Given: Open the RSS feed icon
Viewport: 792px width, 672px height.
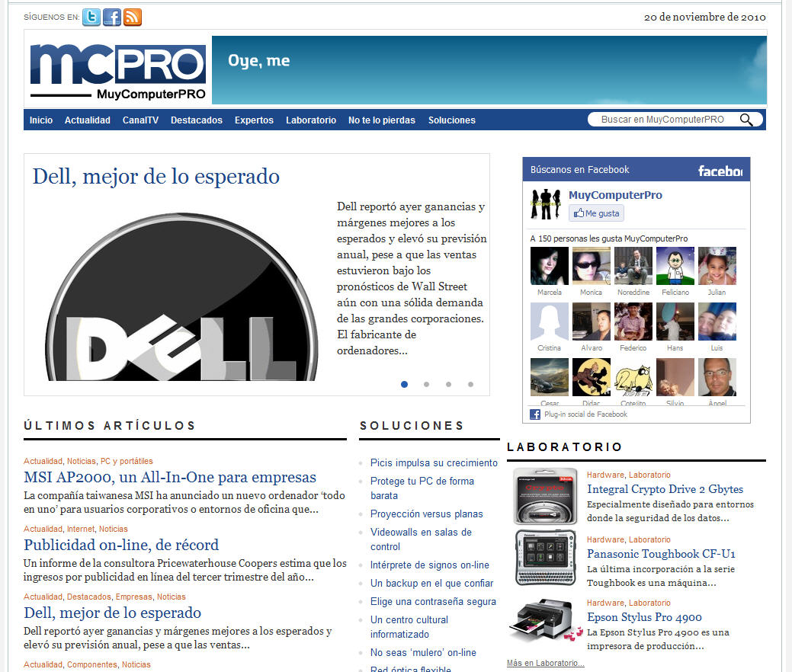Looking at the screenshot, I should [x=133, y=18].
